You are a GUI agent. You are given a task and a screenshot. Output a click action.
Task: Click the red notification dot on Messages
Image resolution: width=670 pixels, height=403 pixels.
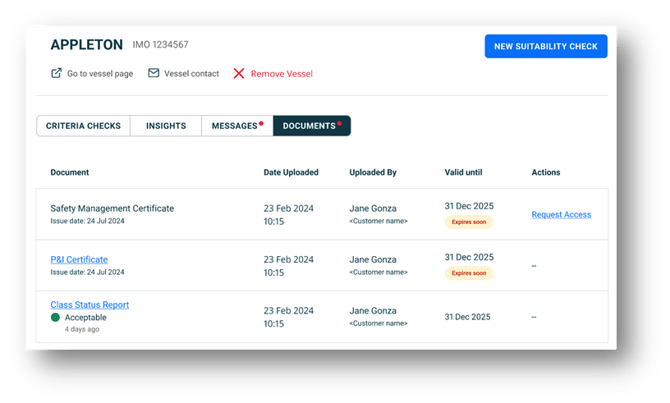[261, 123]
